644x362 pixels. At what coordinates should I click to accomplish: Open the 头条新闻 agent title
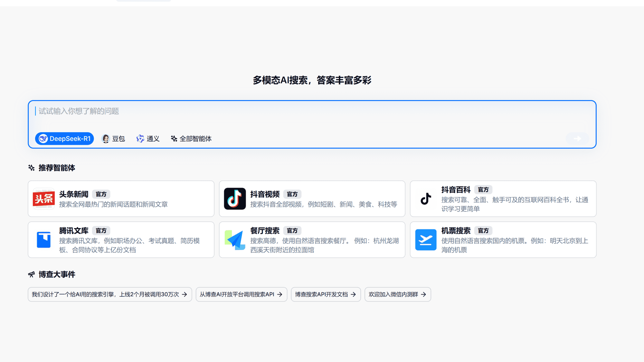(x=74, y=194)
